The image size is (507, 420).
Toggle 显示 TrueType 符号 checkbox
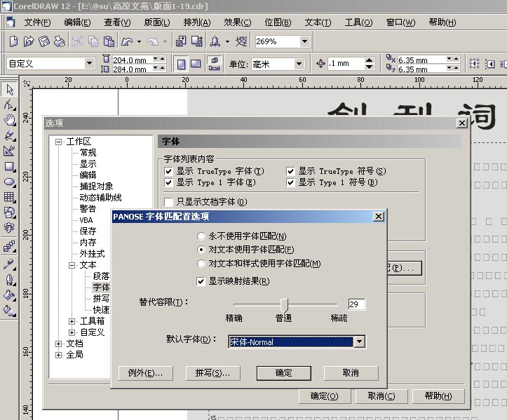click(290, 171)
